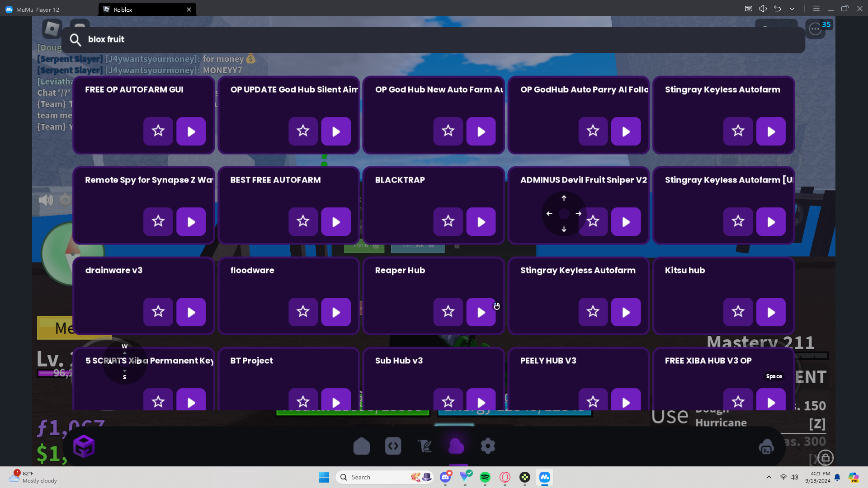Screen dimensions: 868x488
Task: Open the MuMu hamburger menu
Action: pyautogui.click(x=816, y=9)
